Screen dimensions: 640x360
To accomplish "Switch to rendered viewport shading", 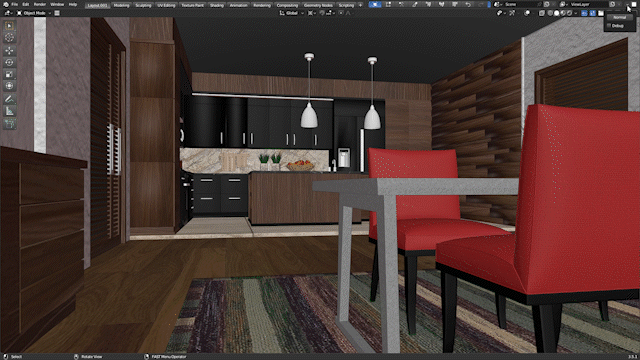I will pyautogui.click(x=569, y=13).
